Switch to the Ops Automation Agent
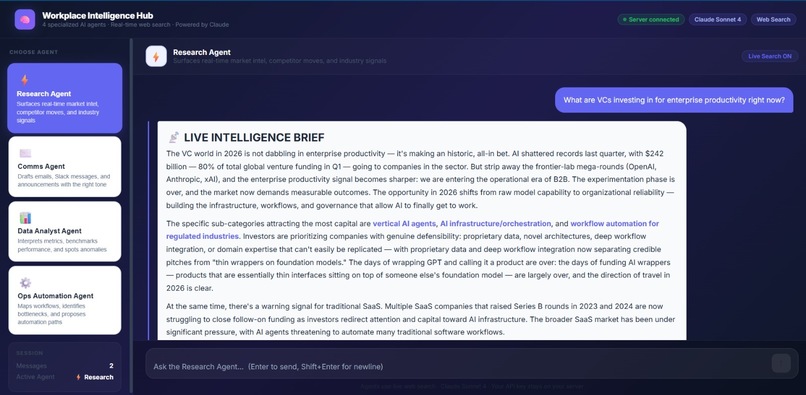The height and width of the screenshot is (395, 806). 65,300
